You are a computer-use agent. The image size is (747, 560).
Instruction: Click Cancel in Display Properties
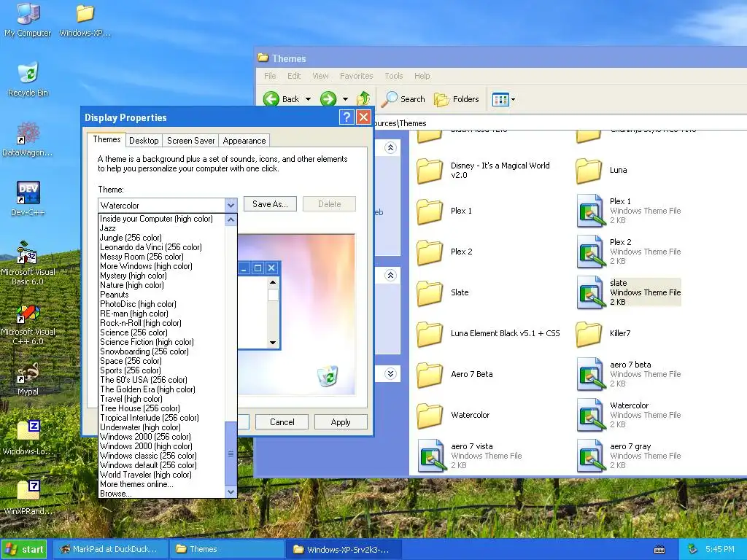282,422
